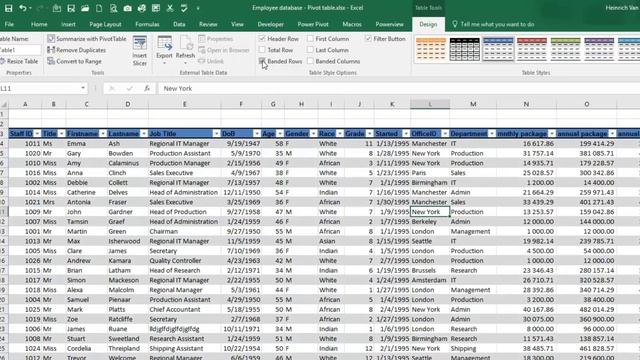Switch to the Insert ribbon tab
The image size is (640, 360).
[x=68, y=24]
